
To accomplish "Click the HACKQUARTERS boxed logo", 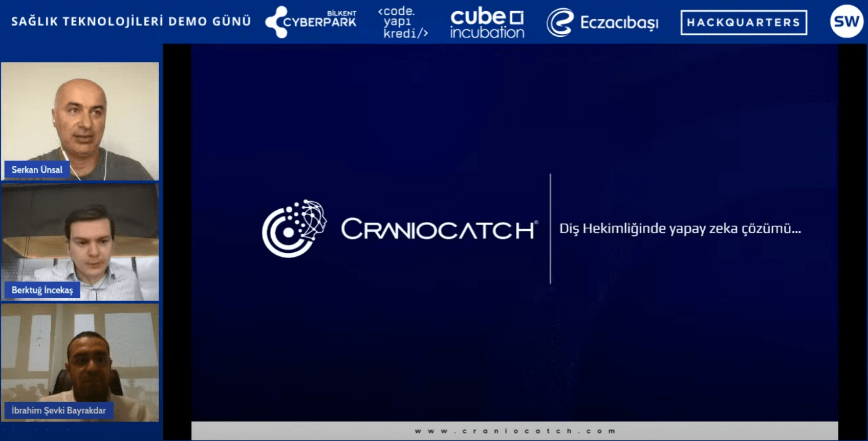I will click(x=744, y=23).
